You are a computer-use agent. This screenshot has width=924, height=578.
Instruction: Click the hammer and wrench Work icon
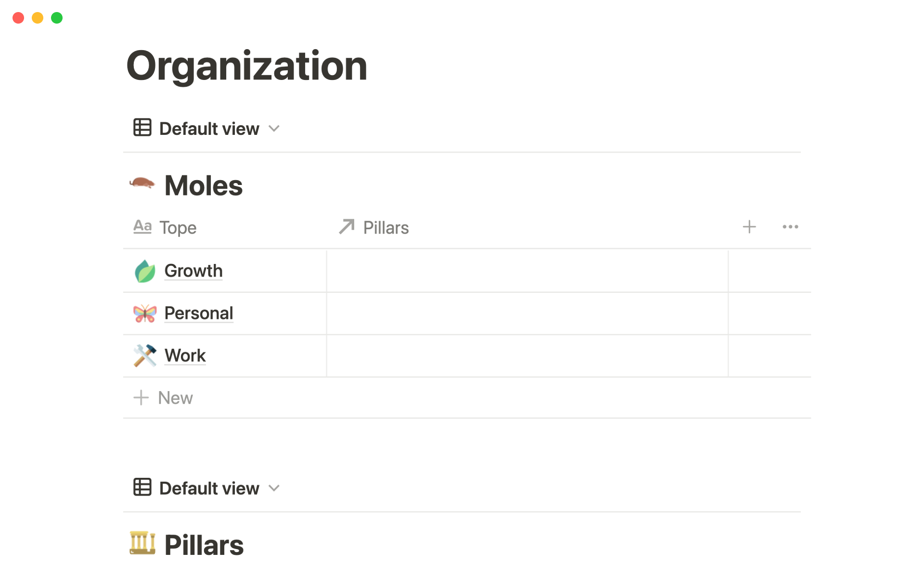tap(144, 356)
